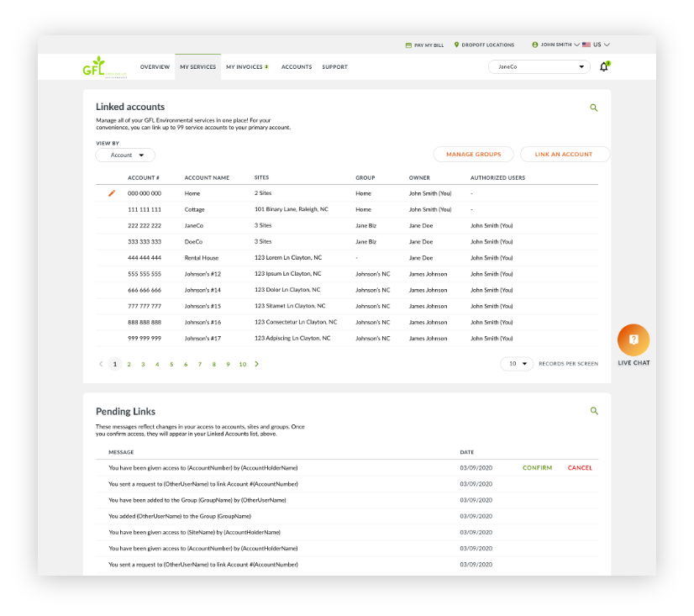The image size is (694, 616).
Task: Click the Linked accounts search icon
Action: click(594, 108)
